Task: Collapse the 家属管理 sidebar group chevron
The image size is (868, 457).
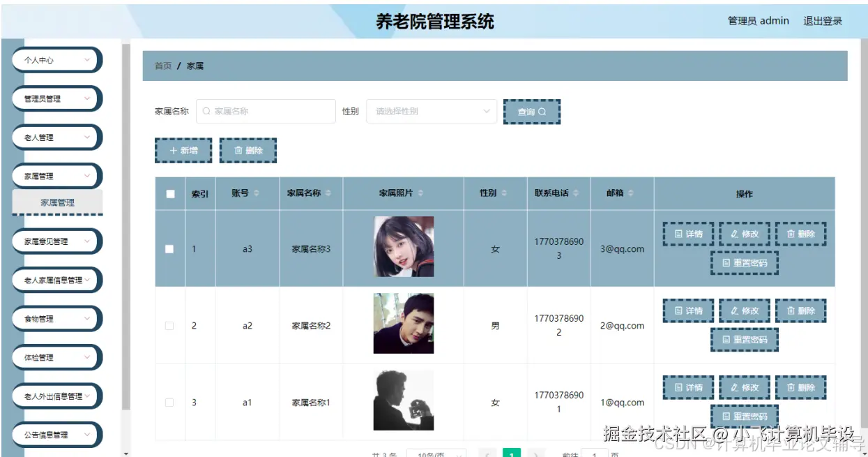Action: point(87,176)
